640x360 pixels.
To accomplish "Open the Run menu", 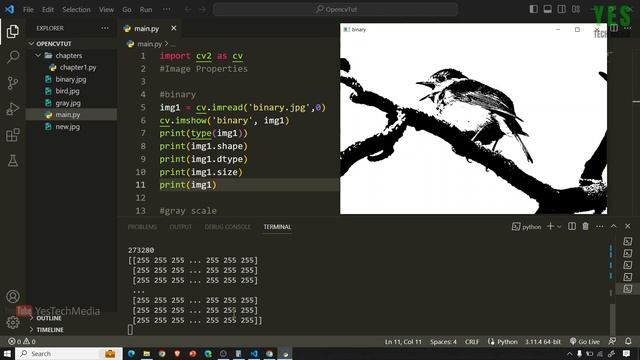I will [146, 9].
